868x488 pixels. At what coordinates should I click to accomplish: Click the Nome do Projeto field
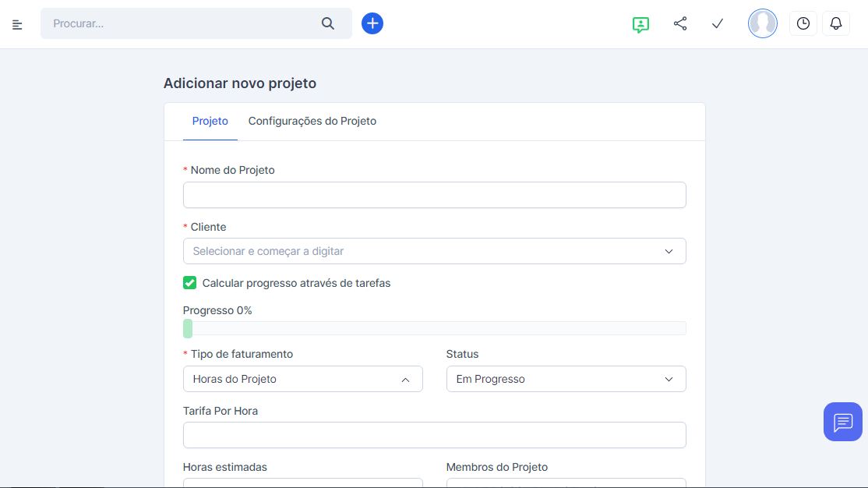[x=434, y=195]
